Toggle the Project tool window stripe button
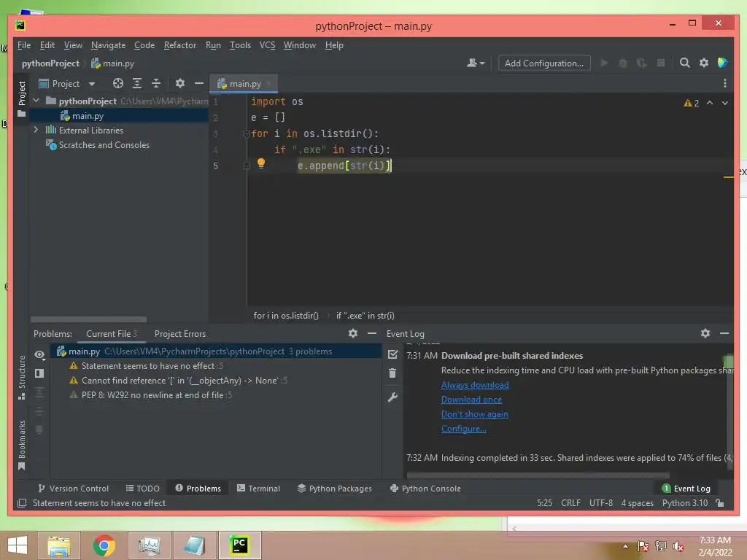The width and height of the screenshot is (747, 560). 21,98
